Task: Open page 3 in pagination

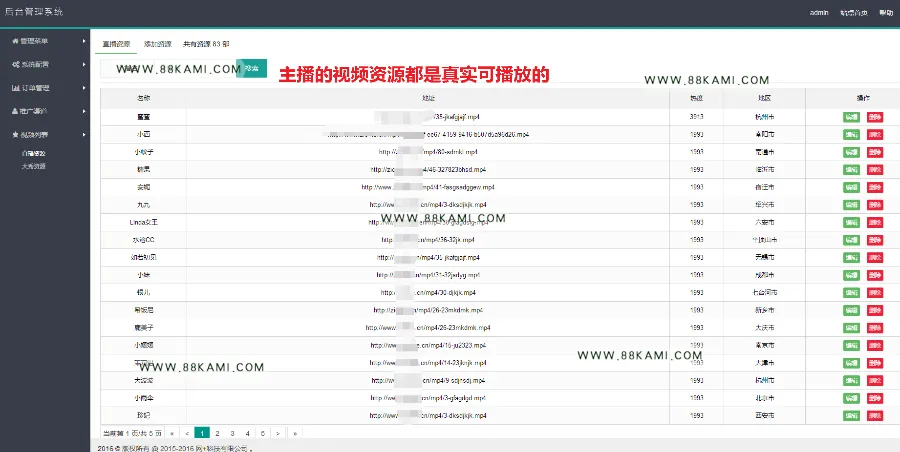Action: 232,434
